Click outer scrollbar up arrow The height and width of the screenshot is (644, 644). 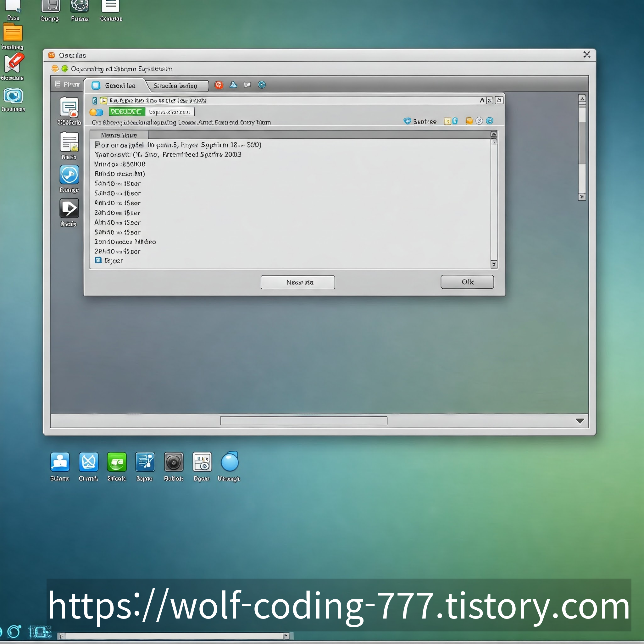click(x=582, y=99)
